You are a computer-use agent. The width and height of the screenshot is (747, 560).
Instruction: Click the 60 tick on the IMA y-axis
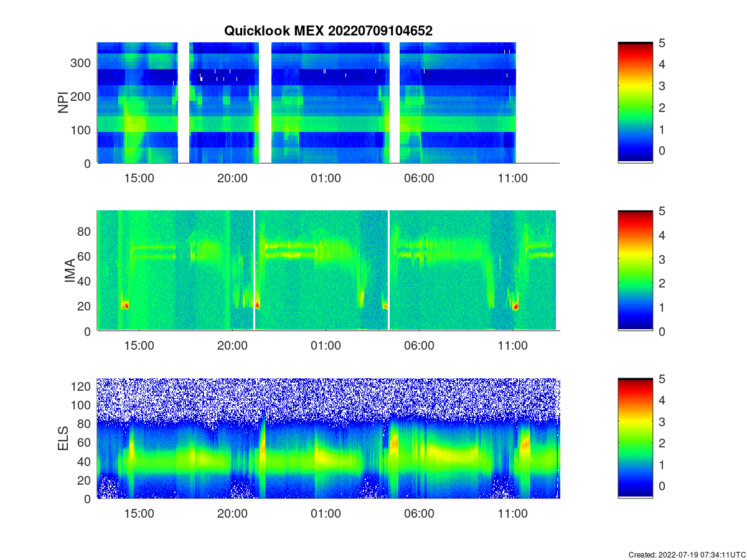[85, 256]
